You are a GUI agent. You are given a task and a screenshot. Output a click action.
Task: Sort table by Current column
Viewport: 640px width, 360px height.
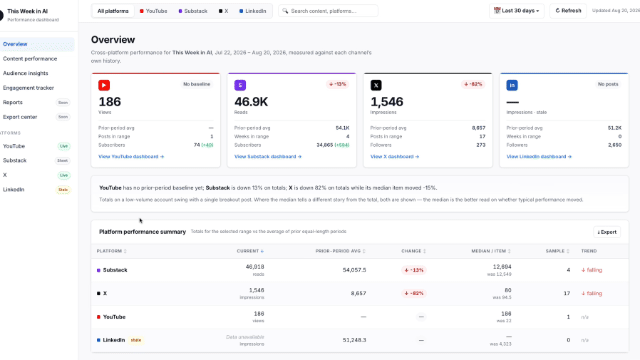coord(250,251)
